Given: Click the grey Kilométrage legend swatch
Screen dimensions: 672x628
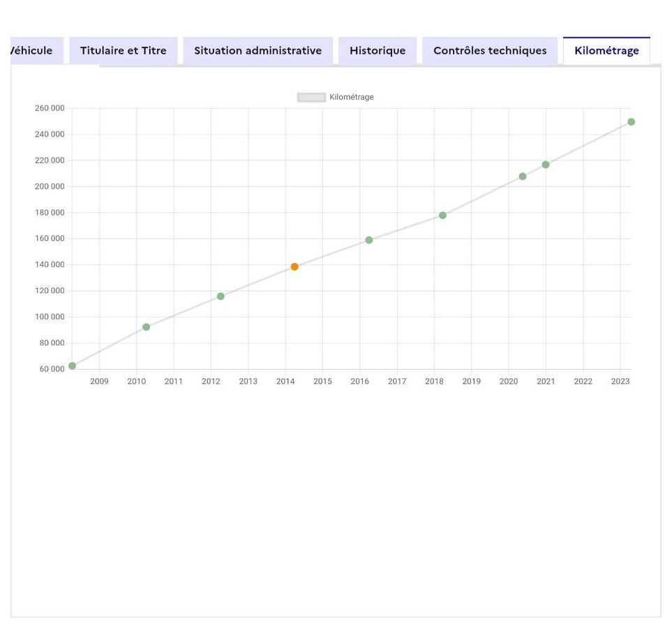Looking at the screenshot, I should 311,97.
